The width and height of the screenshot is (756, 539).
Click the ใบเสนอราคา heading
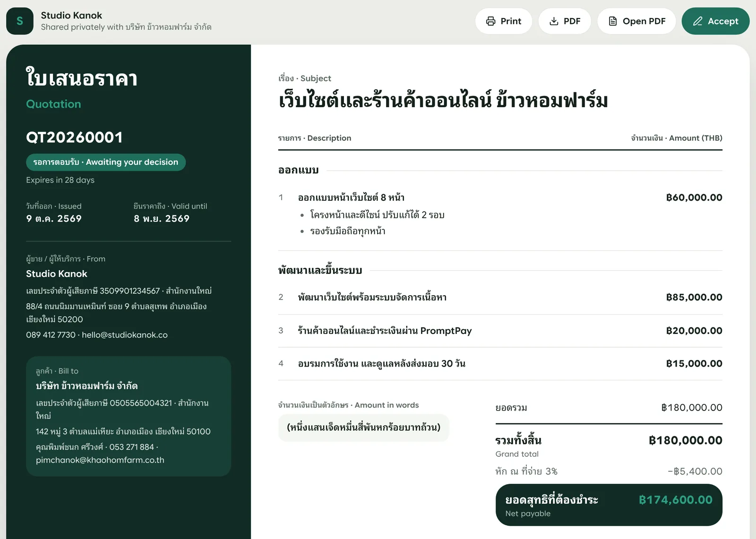[x=82, y=78]
